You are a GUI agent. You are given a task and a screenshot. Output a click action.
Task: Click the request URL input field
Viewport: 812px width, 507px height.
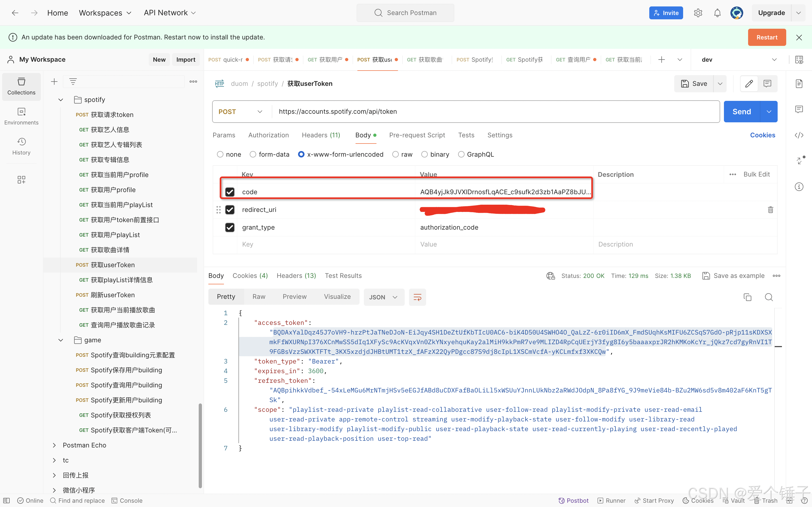(x=496, y=112)
